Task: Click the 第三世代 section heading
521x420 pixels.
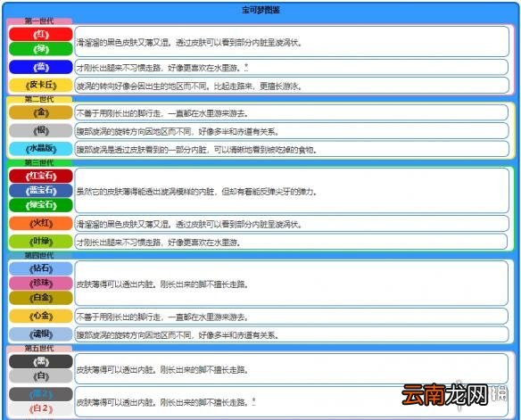Action: pyautogui.click(x=39, y=162)
